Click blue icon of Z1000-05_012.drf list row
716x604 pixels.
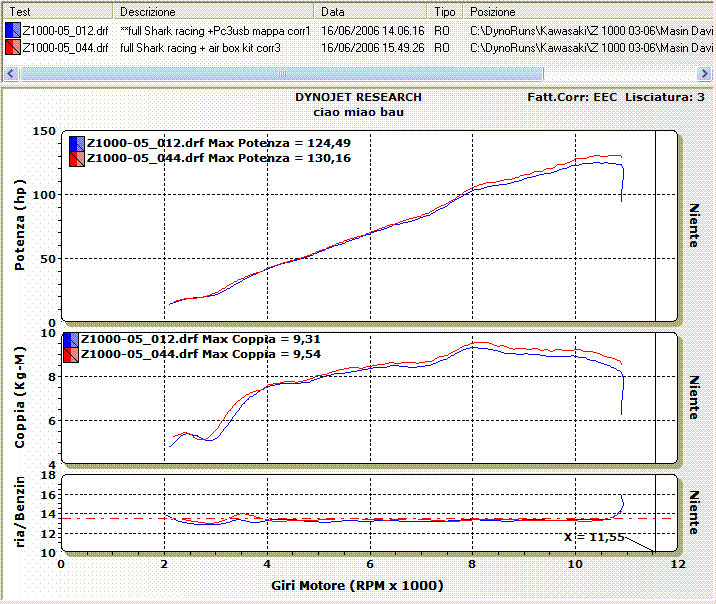tap(11, 30)
